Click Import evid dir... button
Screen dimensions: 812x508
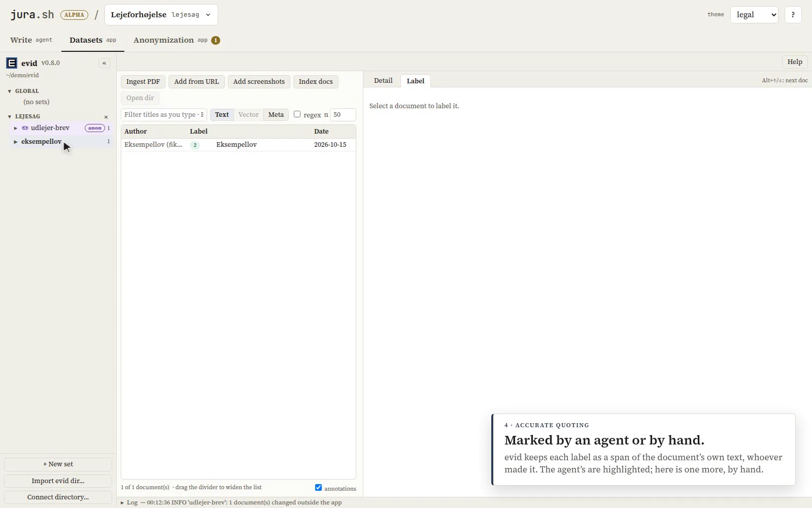click(58, 481)
